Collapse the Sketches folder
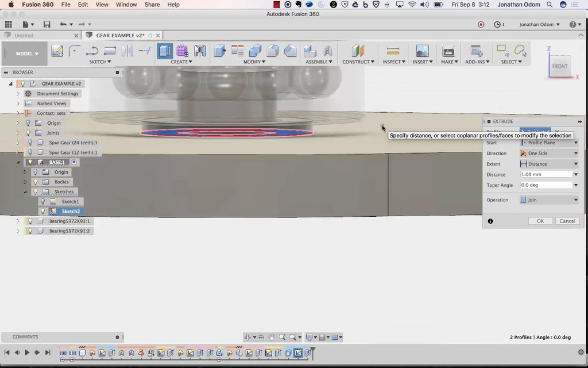Image resolution: width=588 pixels, height=368 pixels. coord(25,192)
